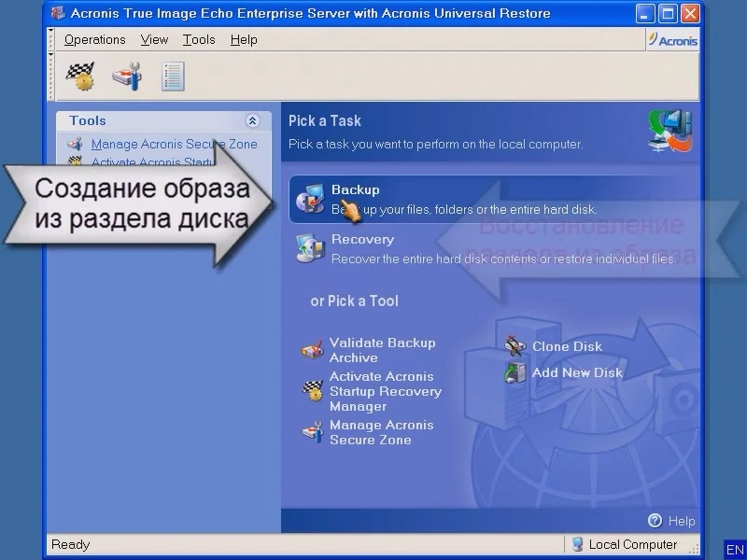
Task: Click the Validate Backup Archive icon
Action: point(313,351)
